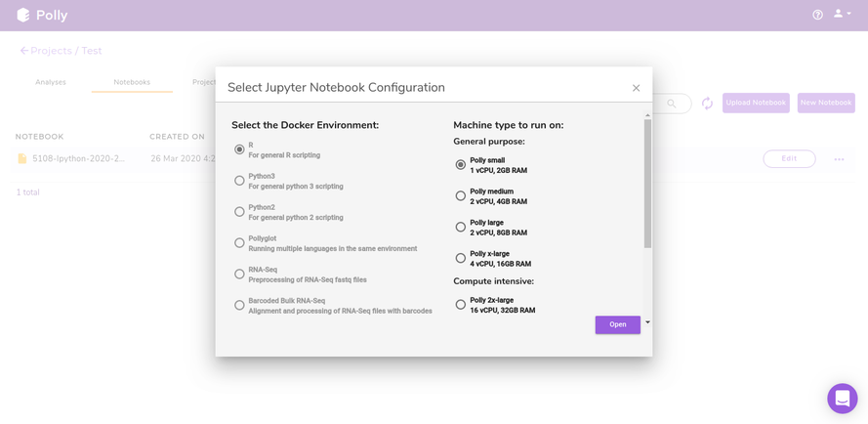Click the Edit button for the notebook
This screenshot has width=868, height=424.
point(789,158)
